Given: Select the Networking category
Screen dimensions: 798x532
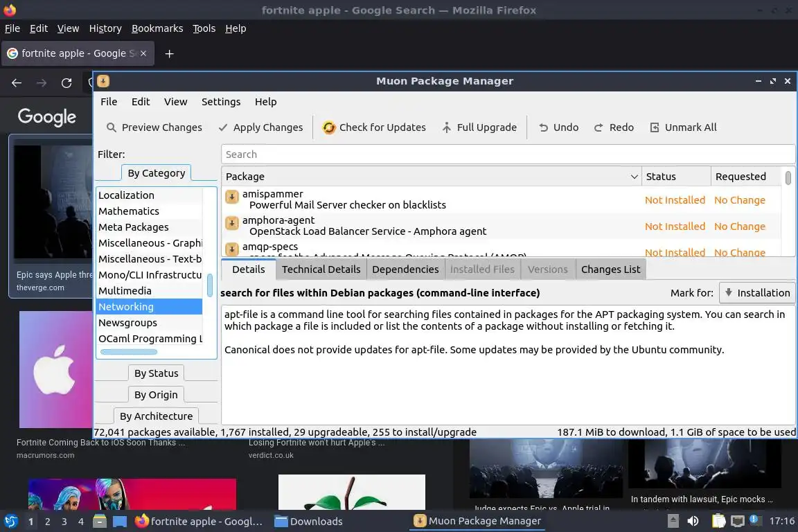Looking at the screenshot, I should (x=149, y=306).
